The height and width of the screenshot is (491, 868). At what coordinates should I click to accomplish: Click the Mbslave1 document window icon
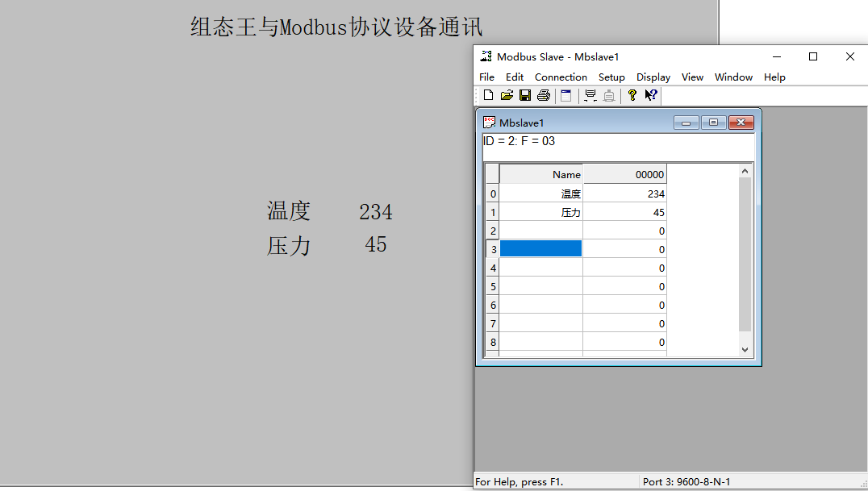pos(490,123)
